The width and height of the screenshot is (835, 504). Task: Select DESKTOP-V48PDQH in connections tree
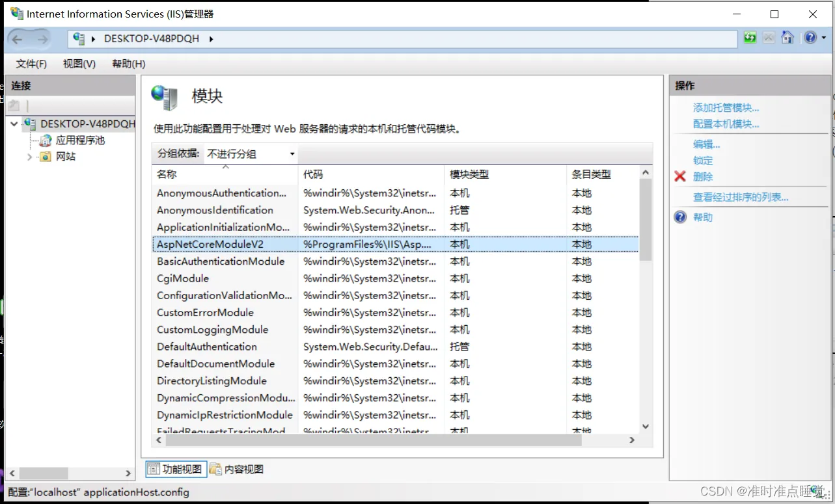click(88, 124)
